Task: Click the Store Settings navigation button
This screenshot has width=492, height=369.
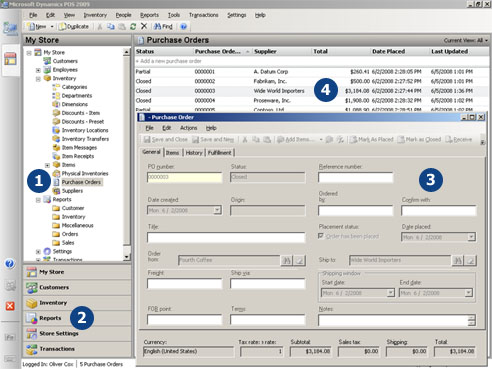Action: (x=77, y=333)
